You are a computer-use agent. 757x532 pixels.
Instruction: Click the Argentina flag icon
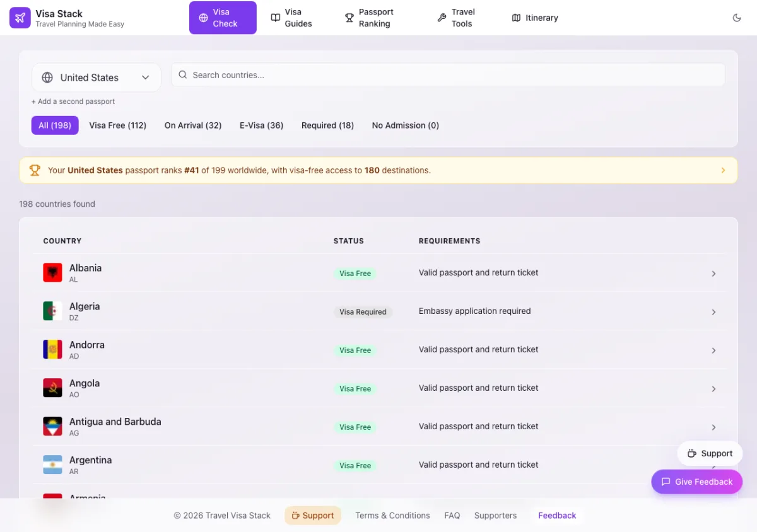click(52, 465)
